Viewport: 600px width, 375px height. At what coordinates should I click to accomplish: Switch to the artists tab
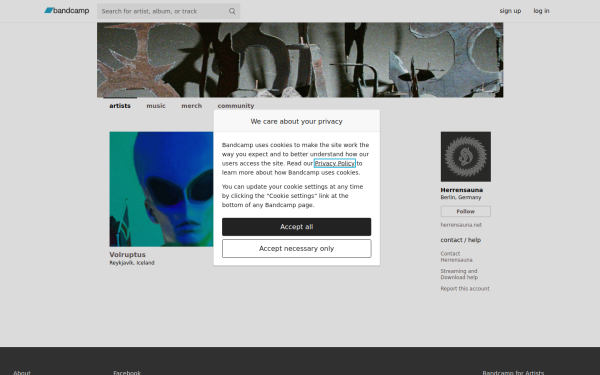pos(120,106)
